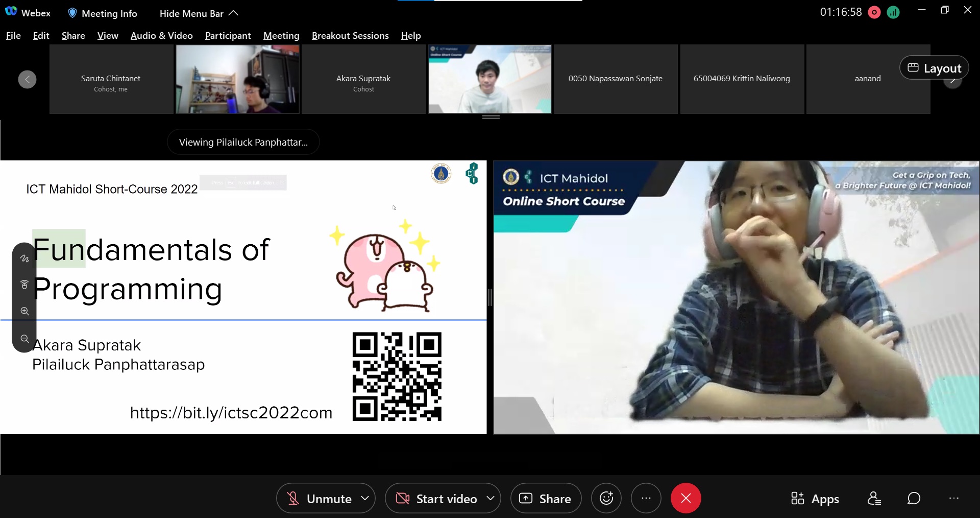This screenshot has height=518, width=980.
Task: Open the chat panel
Action: pos(914,498)
